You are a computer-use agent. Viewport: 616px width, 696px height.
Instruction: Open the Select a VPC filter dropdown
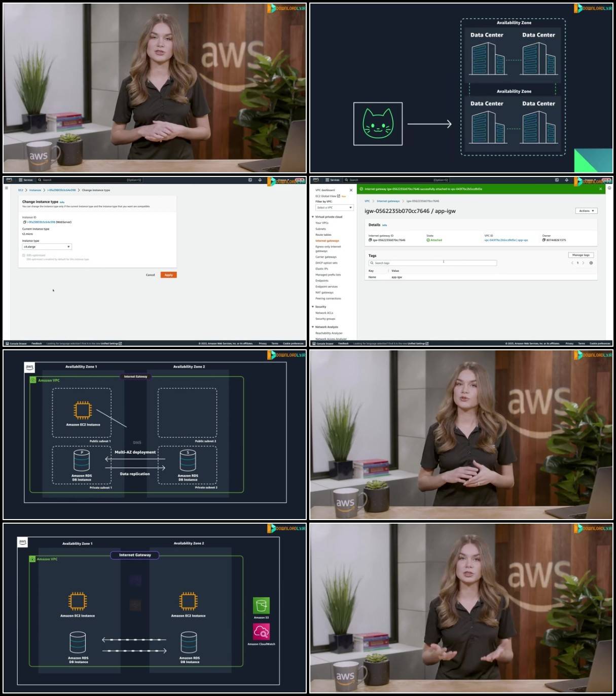click(334, 207)
